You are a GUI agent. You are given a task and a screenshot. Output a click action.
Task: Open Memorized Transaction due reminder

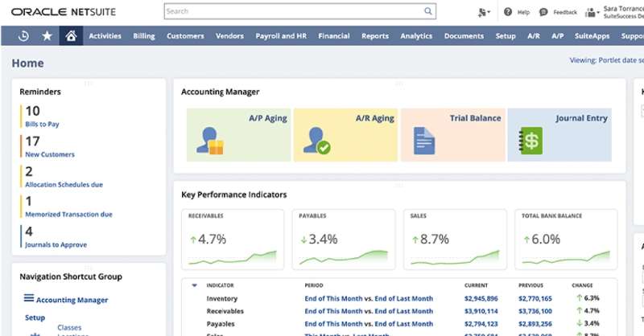click(68, 214)
